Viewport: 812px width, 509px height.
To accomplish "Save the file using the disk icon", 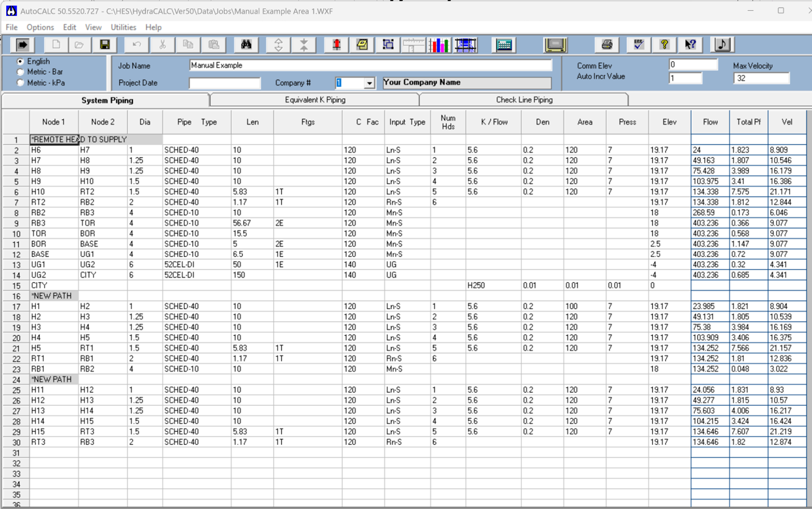I will [x=105, y=45].
